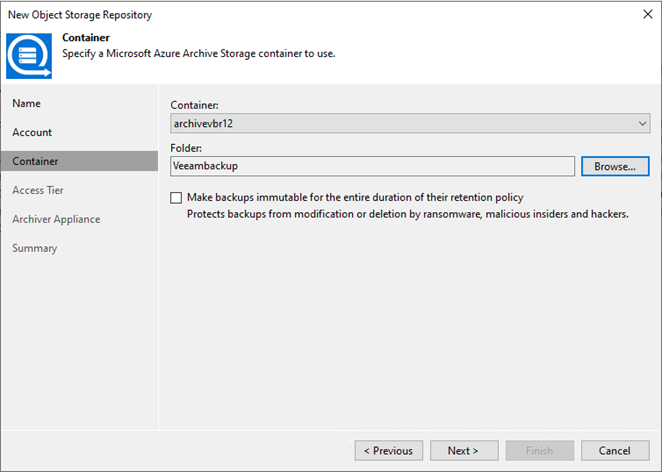The height and width of the screenshot is (472, 662).
Task: Click into the Folder text field
Action: pos(372,166)
